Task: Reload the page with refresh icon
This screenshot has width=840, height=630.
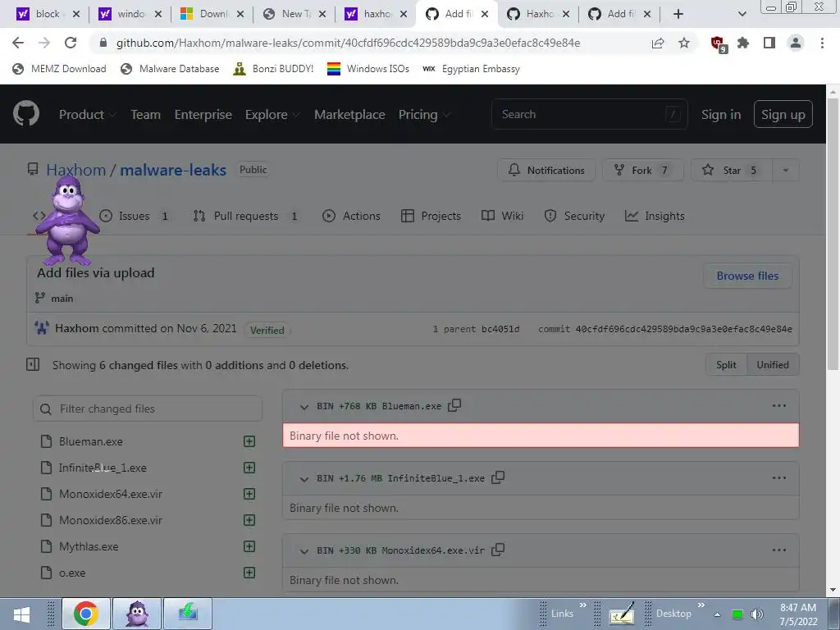Action: click(71, 43)
